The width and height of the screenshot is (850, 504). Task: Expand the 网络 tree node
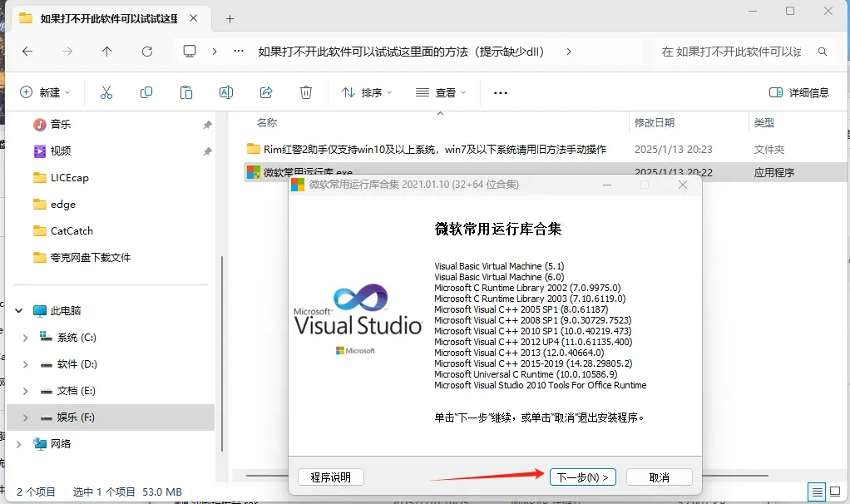pos(19,444)
